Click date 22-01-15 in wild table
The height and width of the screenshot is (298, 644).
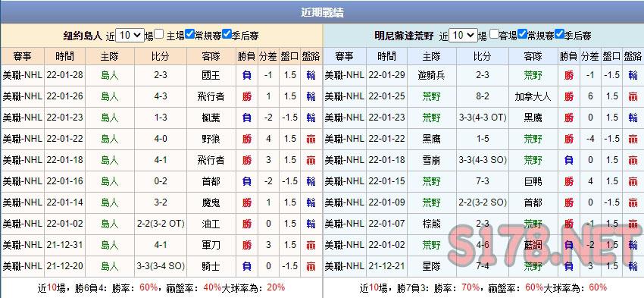point(387,181)
